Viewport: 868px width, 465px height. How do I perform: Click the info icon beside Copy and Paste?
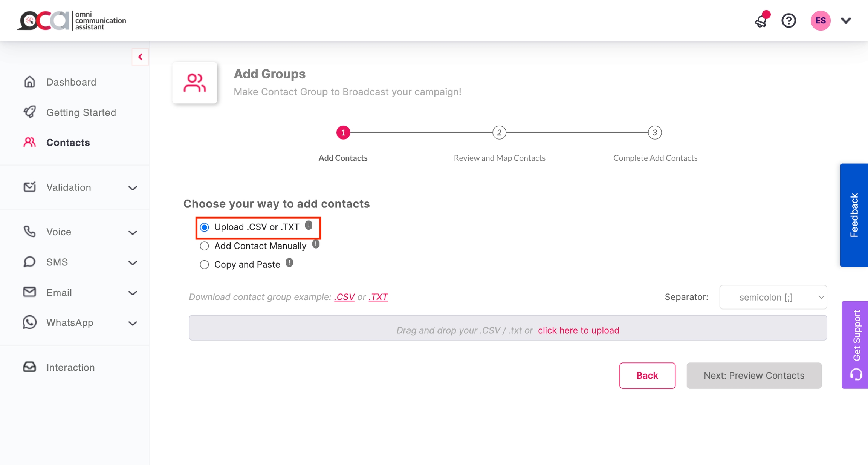coord(289,263)
